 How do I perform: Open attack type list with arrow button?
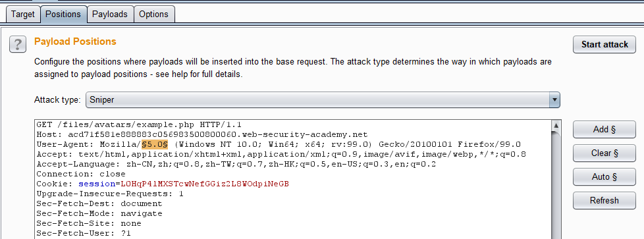click(554, 100)
